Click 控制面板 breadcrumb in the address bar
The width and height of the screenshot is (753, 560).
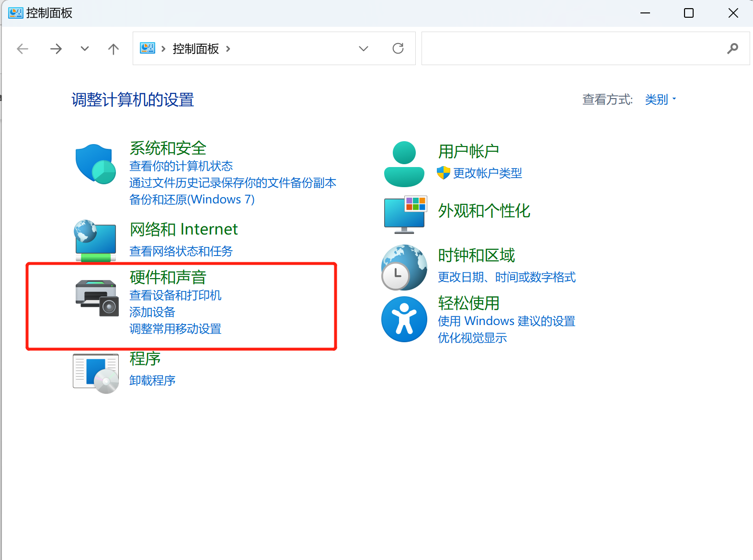196,48
